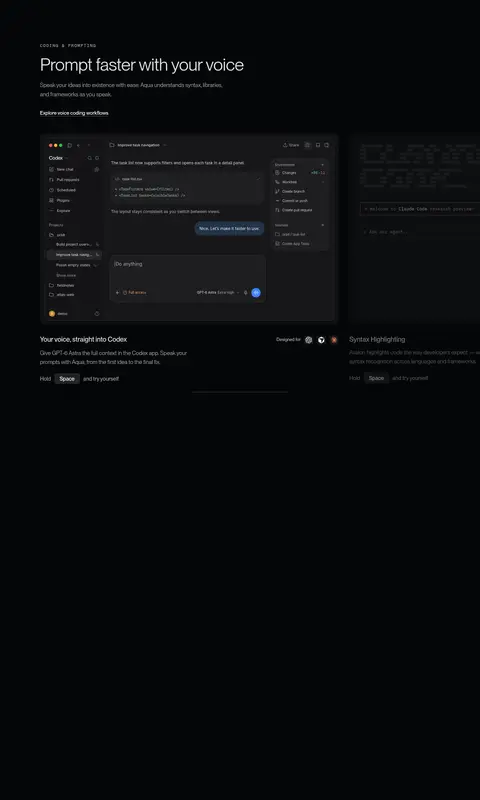This screenshot has height=800, width=480.
Task: Open the Codex workspace dropdown
Action: (x=58, y=158)
